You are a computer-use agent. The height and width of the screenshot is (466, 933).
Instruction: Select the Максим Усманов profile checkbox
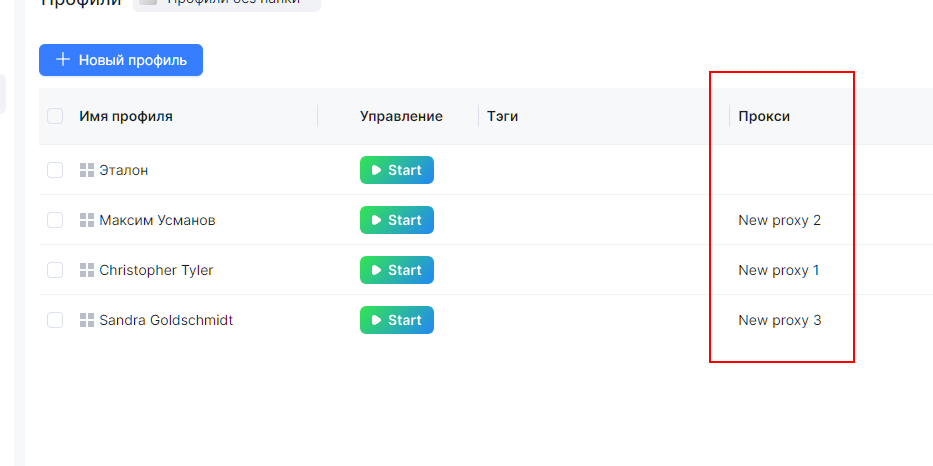(x=55, y=220)
